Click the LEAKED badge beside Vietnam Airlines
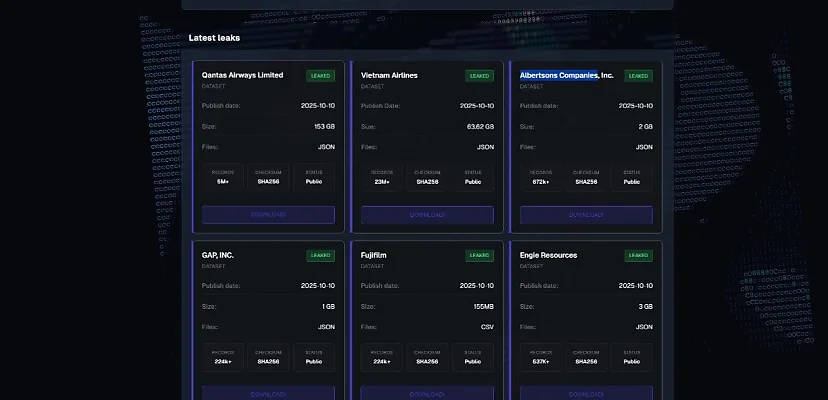Viewport: 828px width, 400px height. click(480, 76)
